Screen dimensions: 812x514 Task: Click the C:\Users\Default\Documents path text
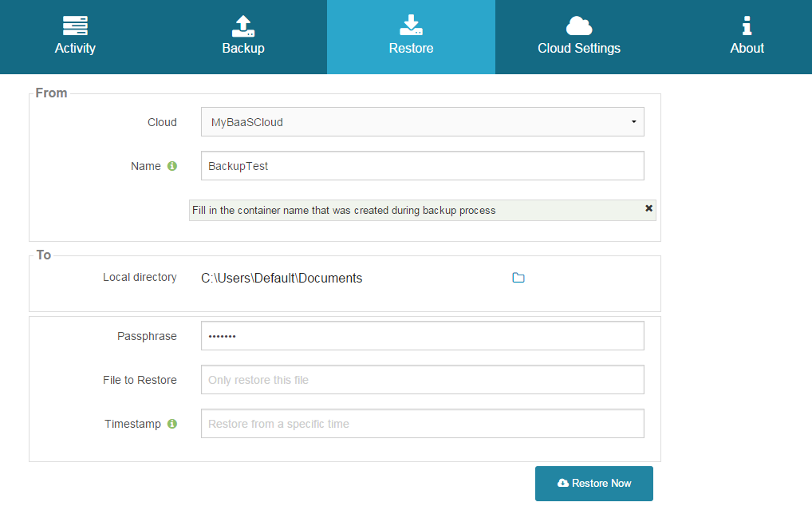[x=282, y=279]
